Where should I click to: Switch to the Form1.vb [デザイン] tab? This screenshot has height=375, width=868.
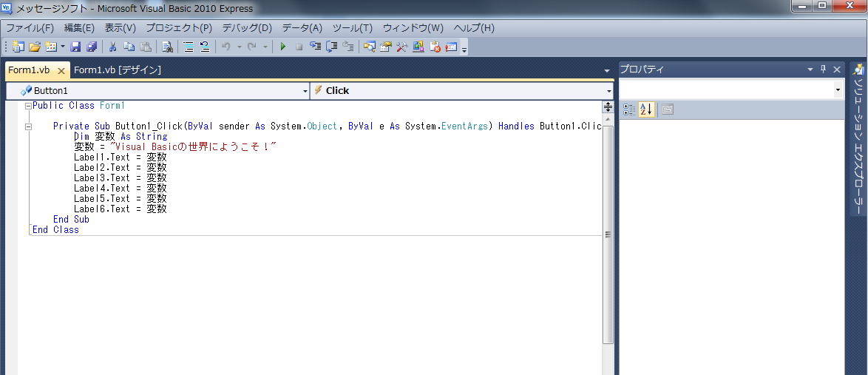click(x=118, y=70)
